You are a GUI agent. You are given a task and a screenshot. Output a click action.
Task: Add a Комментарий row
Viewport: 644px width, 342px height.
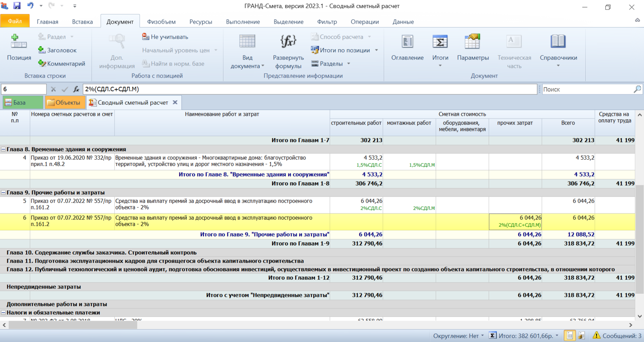tap(61, 64)
